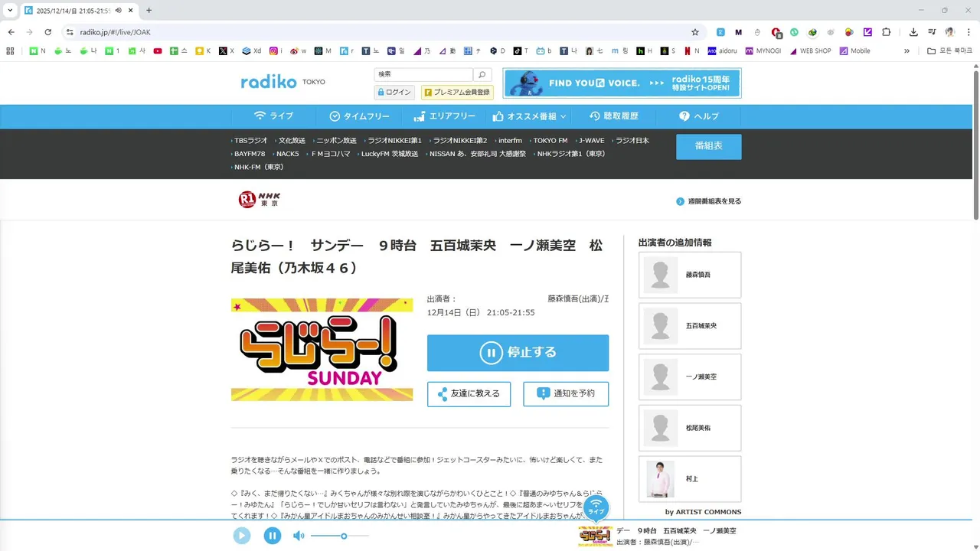Open the TikTok bookmark

(x=521, y=51)
